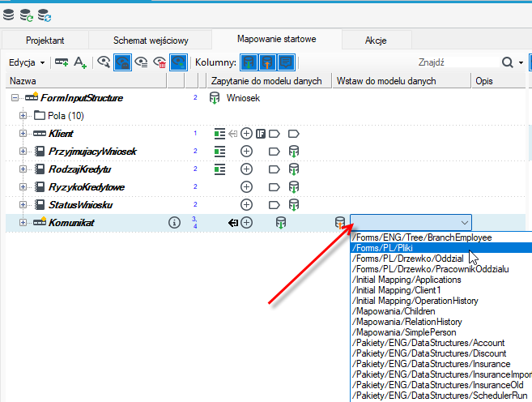The width and height of the screenshot is (532, 402).
Task: Choose /Forms/ENG/Tree/BranchEmployee from the list
Action: (422, 237)
